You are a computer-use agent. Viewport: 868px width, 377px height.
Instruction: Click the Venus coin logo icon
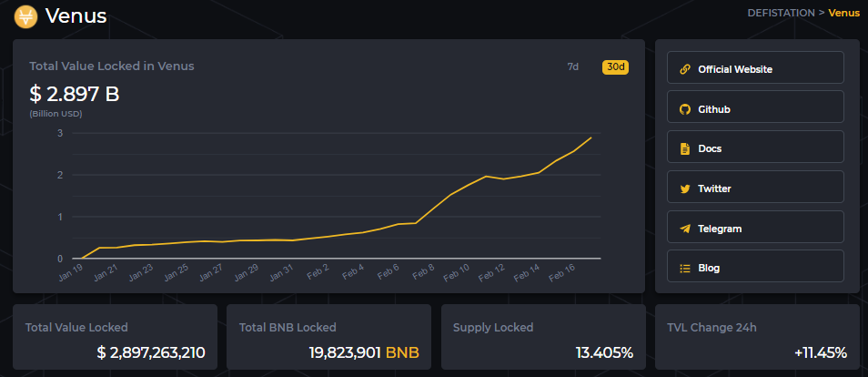pos(25,16)
